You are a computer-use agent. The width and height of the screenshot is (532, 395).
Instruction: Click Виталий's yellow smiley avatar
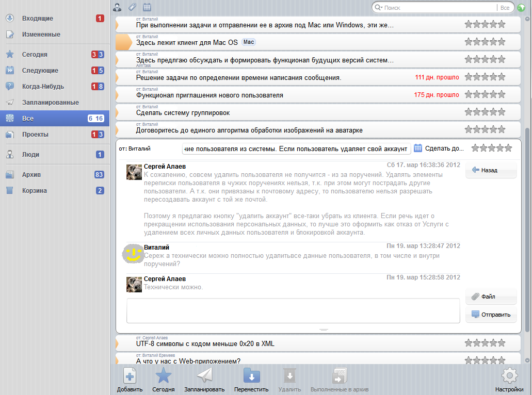coord(133,254)
